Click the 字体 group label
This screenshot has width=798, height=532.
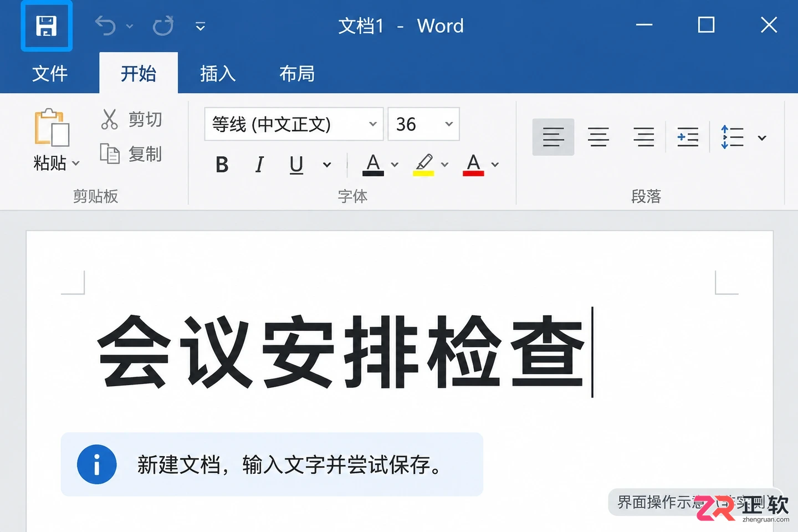click(352, 196)
